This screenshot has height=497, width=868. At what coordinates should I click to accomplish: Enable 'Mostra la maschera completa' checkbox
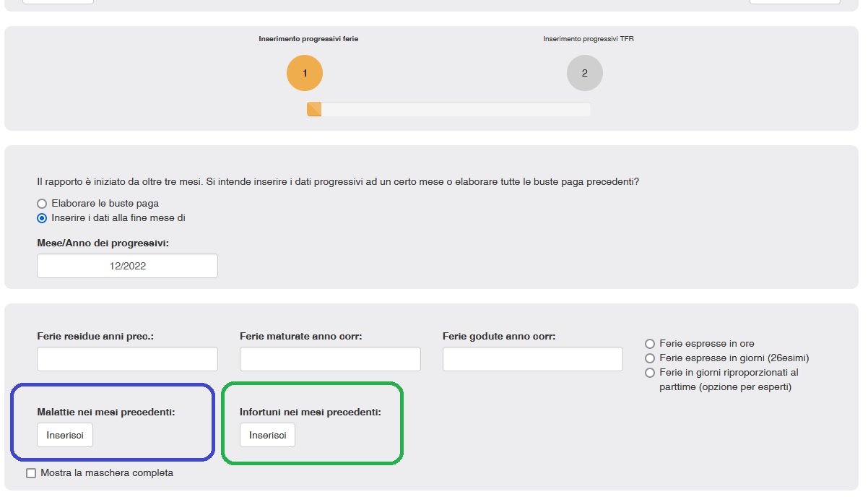coord(31,473)
